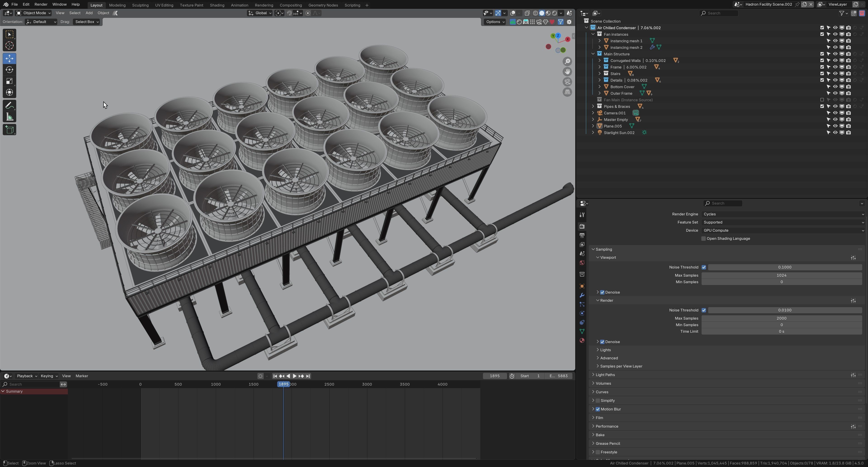The width and height of the screenshot is (868, 467).
Task: Open the Feature Set dropdown
Action: click(x=783, y=222)
